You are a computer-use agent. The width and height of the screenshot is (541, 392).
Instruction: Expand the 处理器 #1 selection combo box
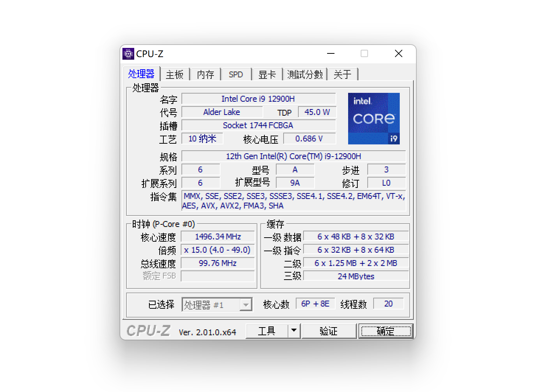click(x=217, y=305)
